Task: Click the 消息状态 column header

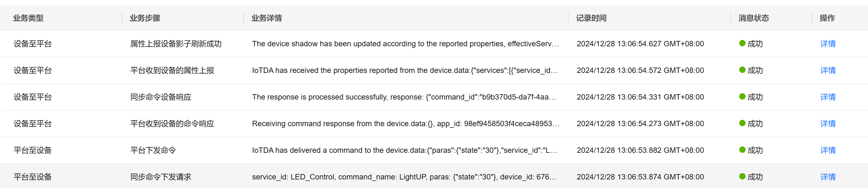Action: click(x=754, y=18)
